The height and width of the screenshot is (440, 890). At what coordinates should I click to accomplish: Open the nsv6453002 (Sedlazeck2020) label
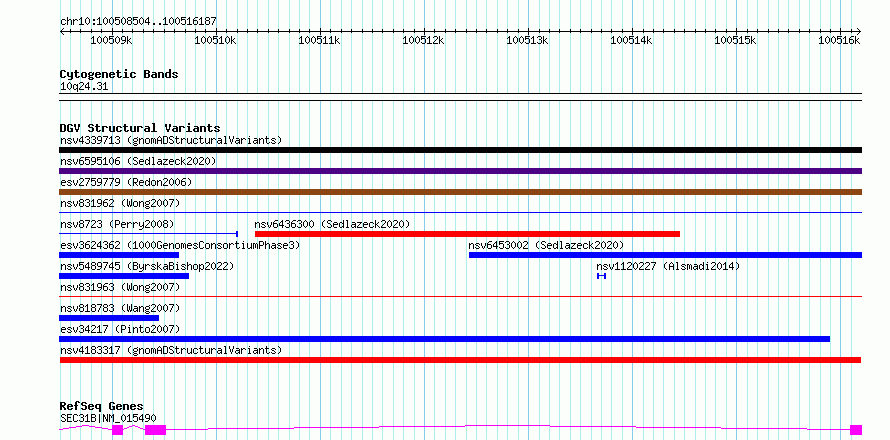point(546,245)
